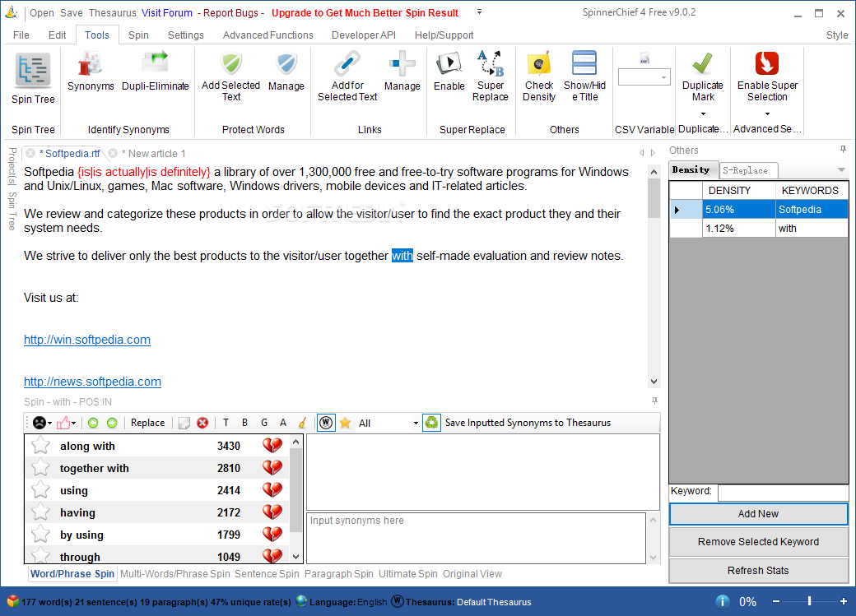Click the Keyword input field
The height and width of the screenshot is (616, 856).
(784, 492)
